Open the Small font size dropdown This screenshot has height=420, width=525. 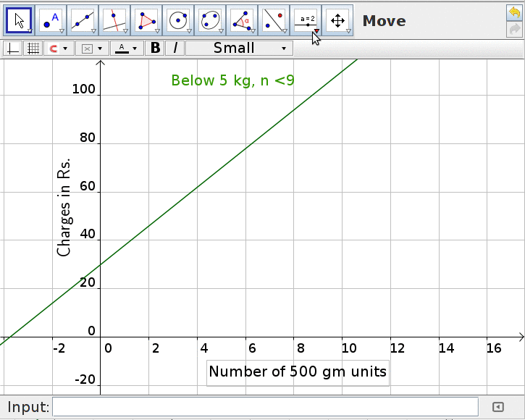point(239,49)
